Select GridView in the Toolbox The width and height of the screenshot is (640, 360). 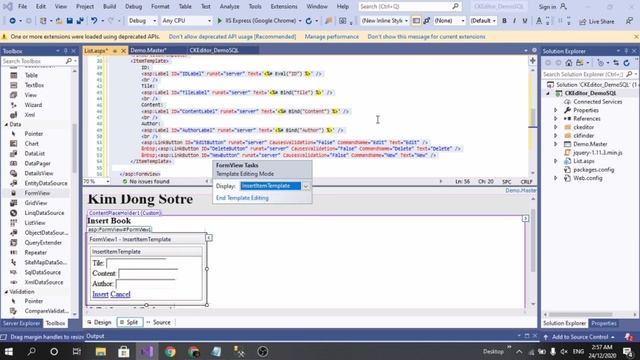pos(36,203)
